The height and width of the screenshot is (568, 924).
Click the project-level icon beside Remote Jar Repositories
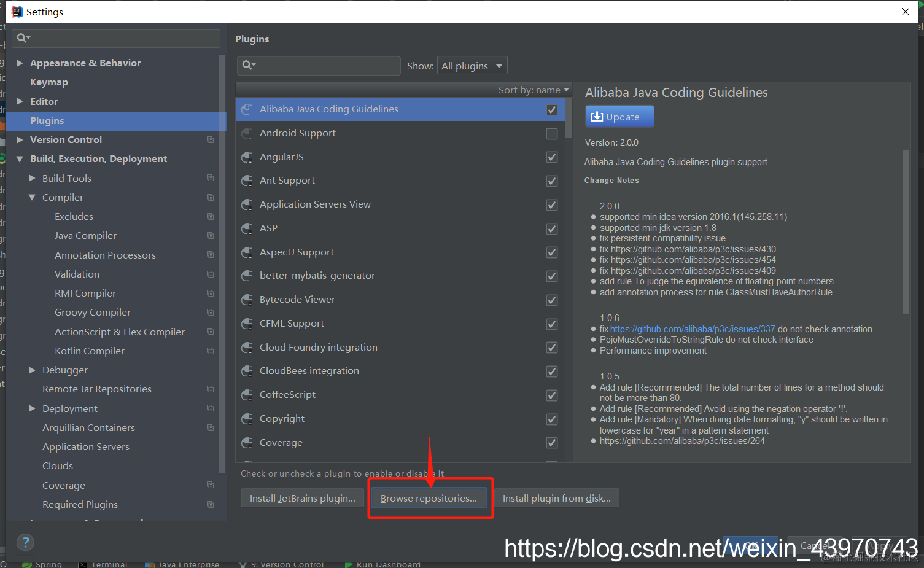[x=210, y=389]
